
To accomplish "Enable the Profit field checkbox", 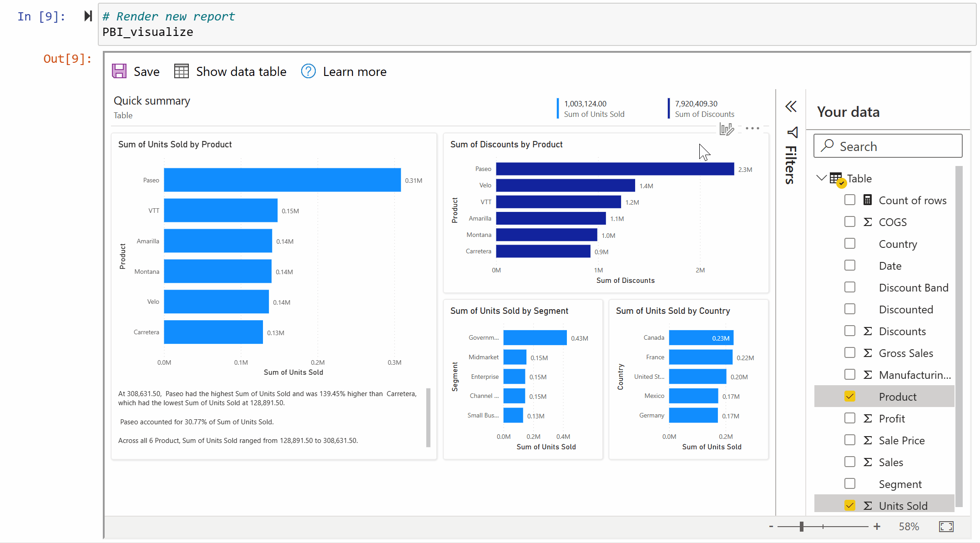I will 850,418.
